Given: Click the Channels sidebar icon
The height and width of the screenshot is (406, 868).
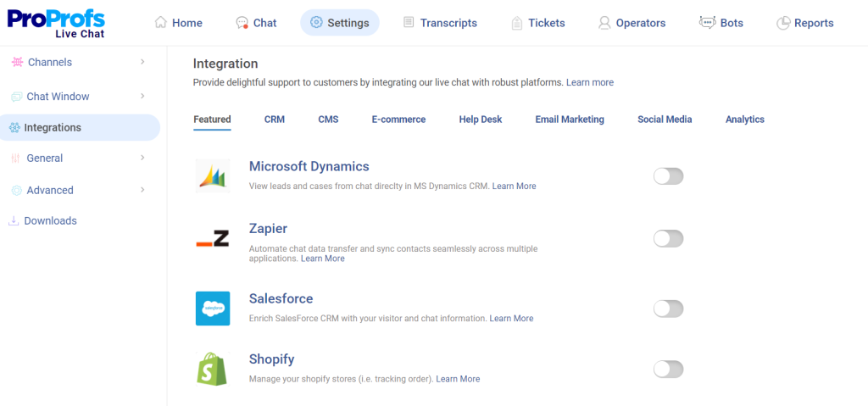Looking at the screenshot, I should coord(17,62).
